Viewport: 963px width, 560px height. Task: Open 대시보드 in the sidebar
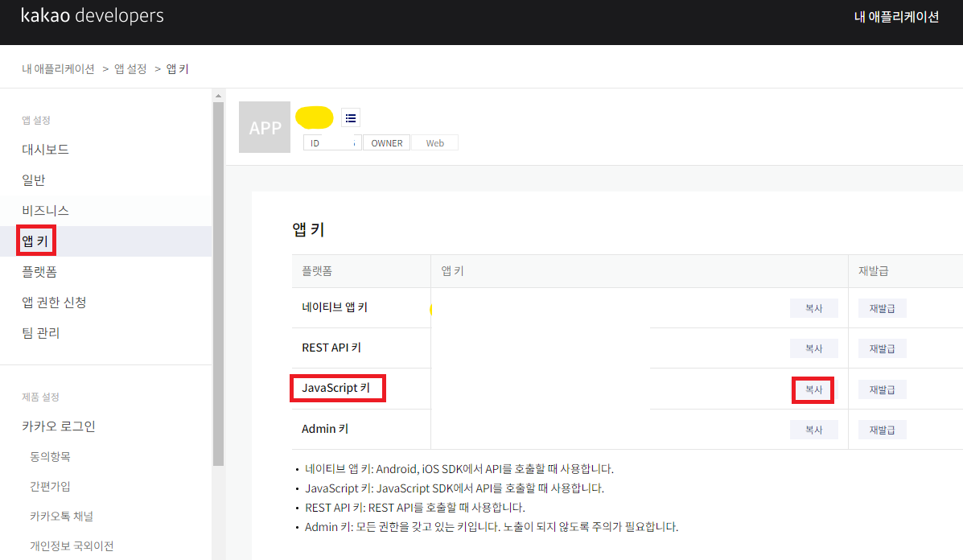tap(45, 149)
